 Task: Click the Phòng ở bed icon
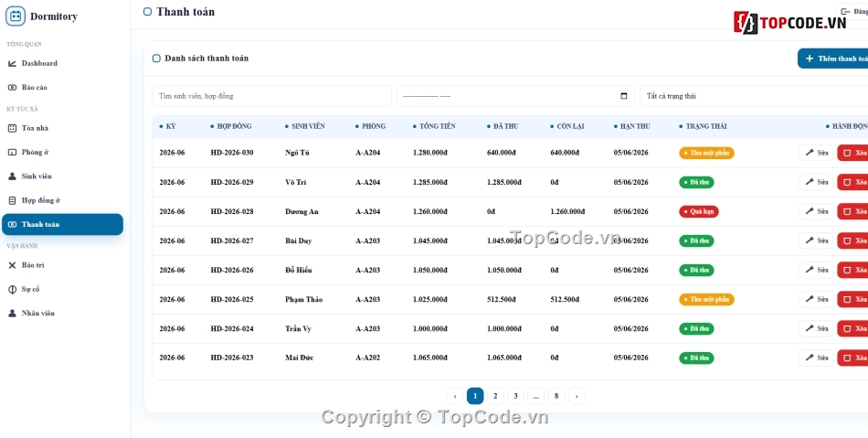tap(12, 153)
